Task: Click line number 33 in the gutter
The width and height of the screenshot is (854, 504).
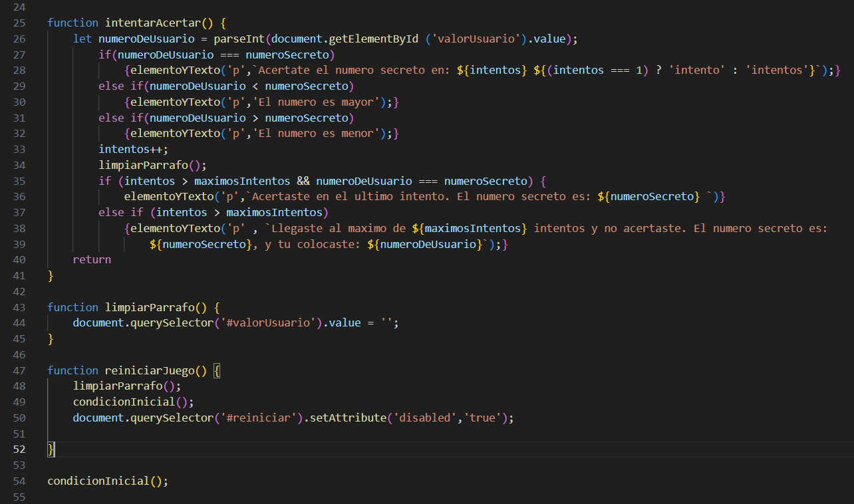Action: [x=19, y=149]
